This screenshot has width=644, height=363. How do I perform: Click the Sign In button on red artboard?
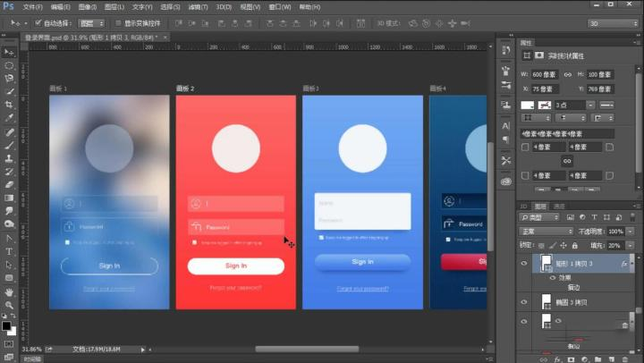pyautogui.click(x=235, y=266)
